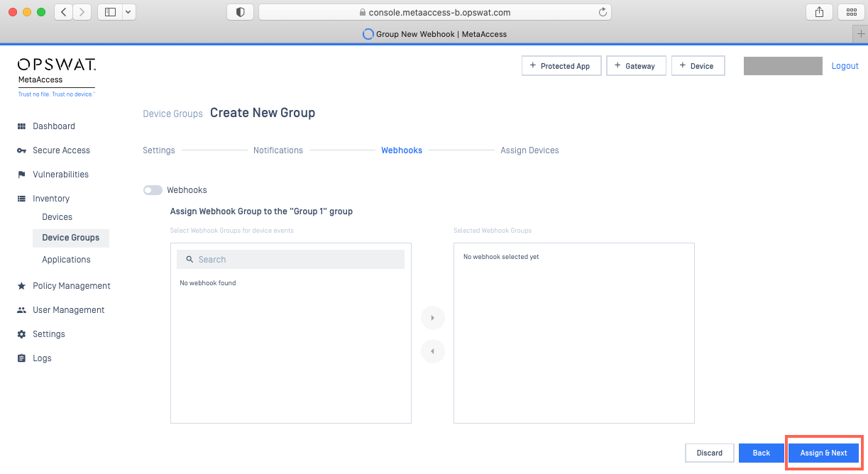This screenshot has width=868, height=474.
Task: Click the Secure Access key icon
Action: [21, 150]
